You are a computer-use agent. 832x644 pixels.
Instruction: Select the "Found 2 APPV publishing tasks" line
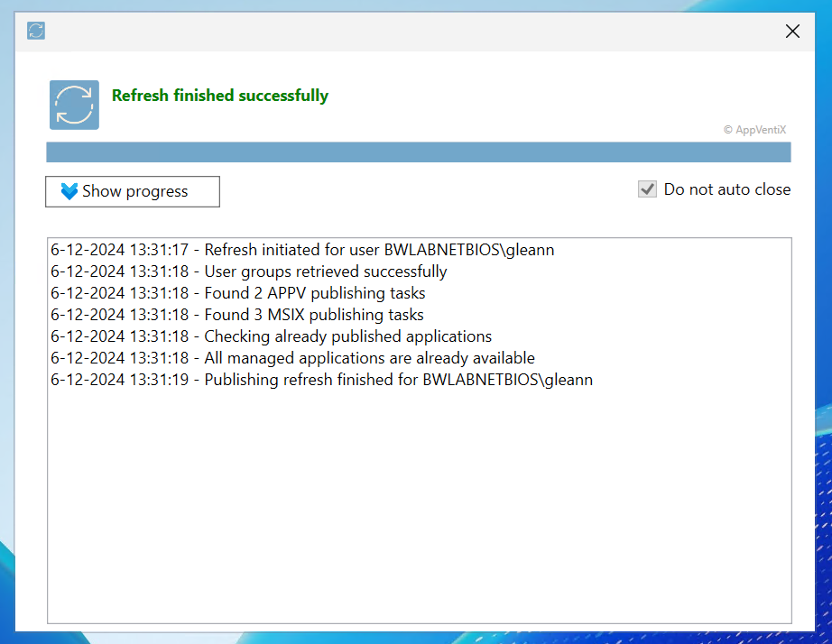(237, 293)
